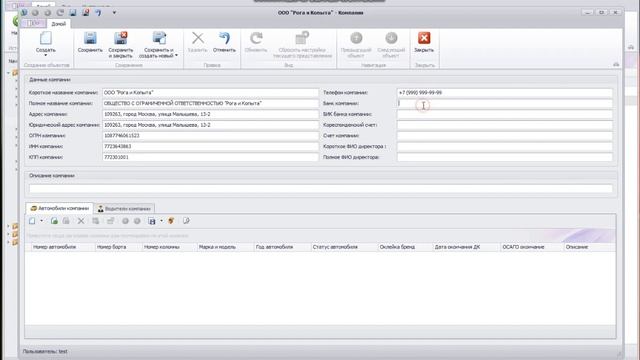The width and height of the screenshot is (640, 360).
Task: Click the Полное название компании field
Action: pyautogui.click(x=210, y=103)
